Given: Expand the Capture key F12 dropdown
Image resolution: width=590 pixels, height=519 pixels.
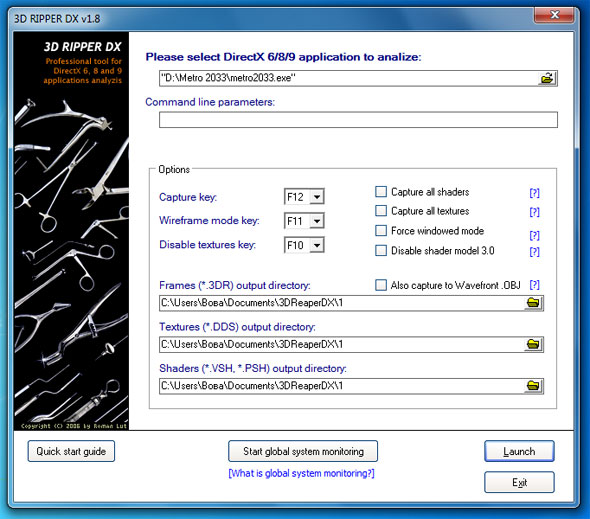Looking at the screenshot, I should point(317,196).
